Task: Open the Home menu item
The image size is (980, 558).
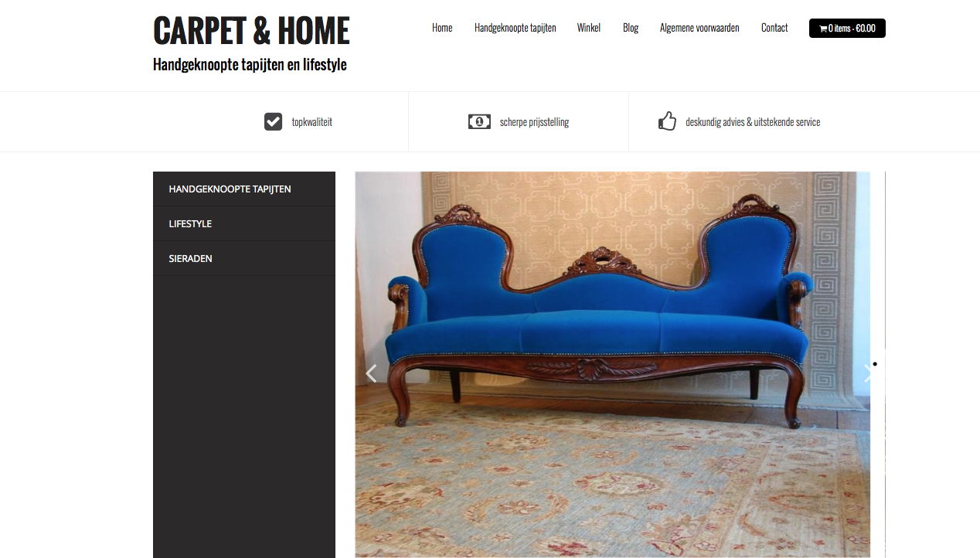Action: click(442, 28)
